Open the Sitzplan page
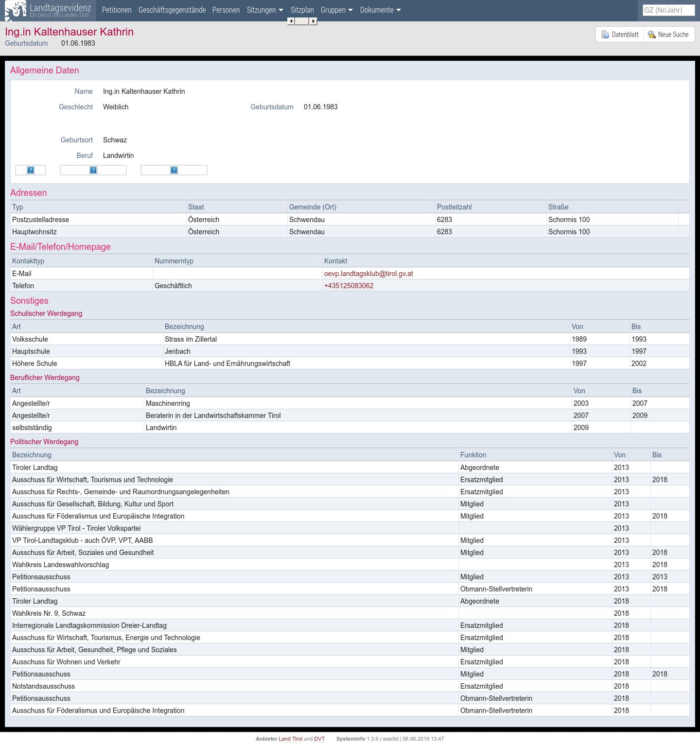This screenshot has height=746, width=700. 302,10
